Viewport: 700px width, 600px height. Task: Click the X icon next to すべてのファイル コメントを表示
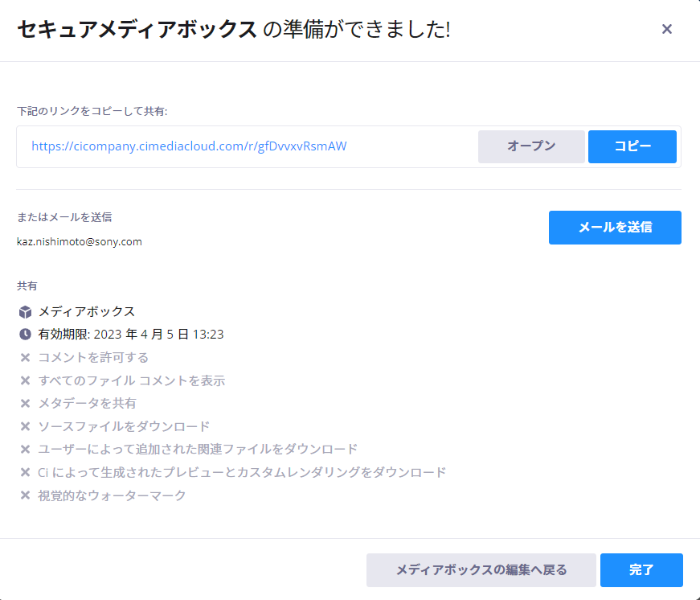26,380
